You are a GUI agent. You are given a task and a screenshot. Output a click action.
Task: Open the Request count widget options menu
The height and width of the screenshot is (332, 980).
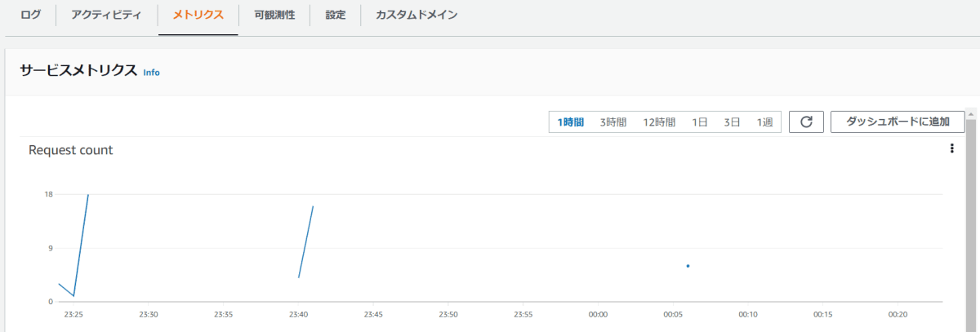[951, 148]
